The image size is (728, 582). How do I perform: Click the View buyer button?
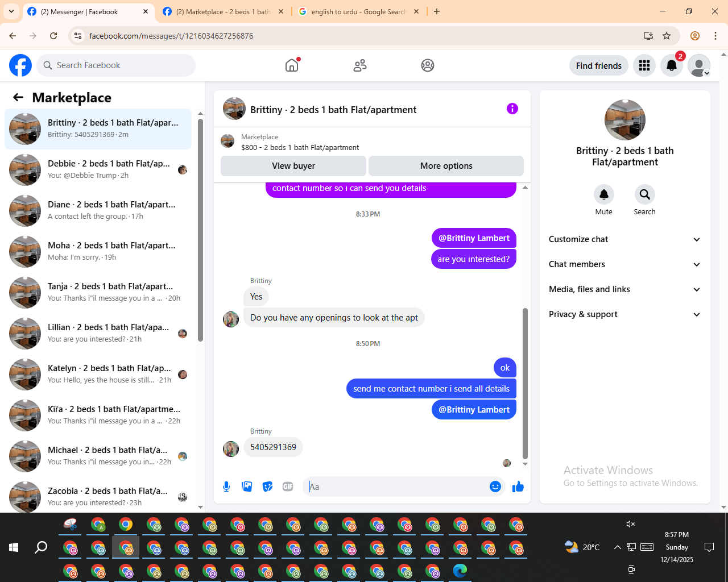click(293, 166)
